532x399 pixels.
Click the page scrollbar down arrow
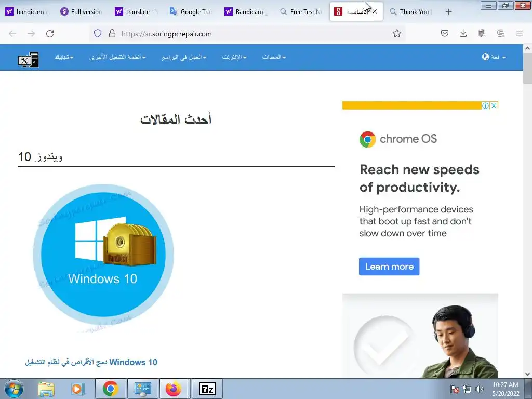coord(527,374)
